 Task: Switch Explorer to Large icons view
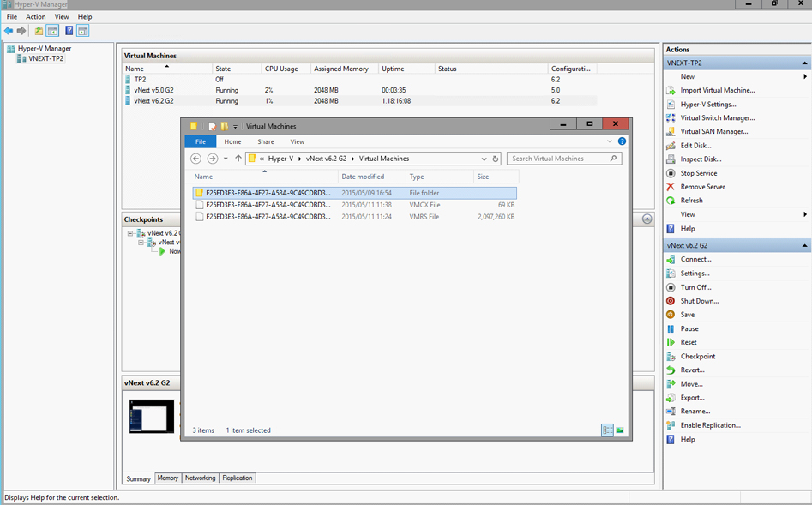[620, 430]
